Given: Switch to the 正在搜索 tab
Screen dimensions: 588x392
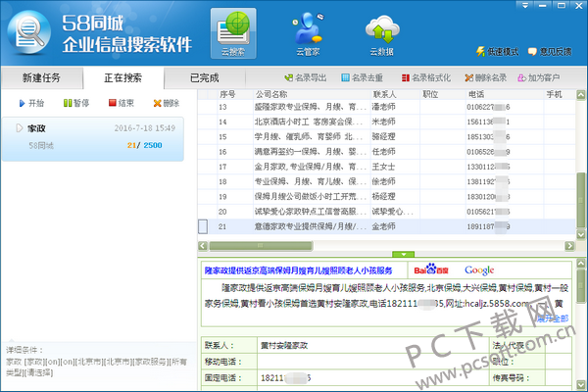Looking at the screenshot, I should click(123, 77).
